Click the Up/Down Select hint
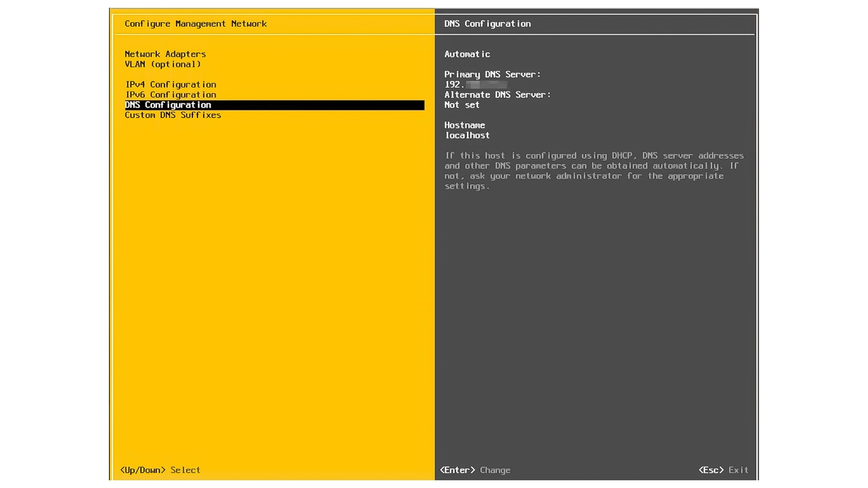Viewport: 868px width, 488px height. pyautogui.click(x=160, y=470)
